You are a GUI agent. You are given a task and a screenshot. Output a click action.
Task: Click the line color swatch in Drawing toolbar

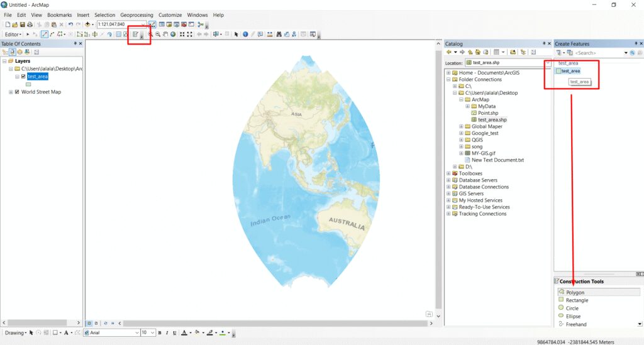click(210, 332)
